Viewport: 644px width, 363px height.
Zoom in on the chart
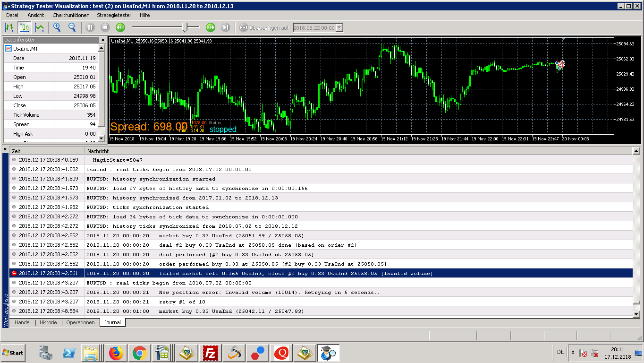[57, 27]
